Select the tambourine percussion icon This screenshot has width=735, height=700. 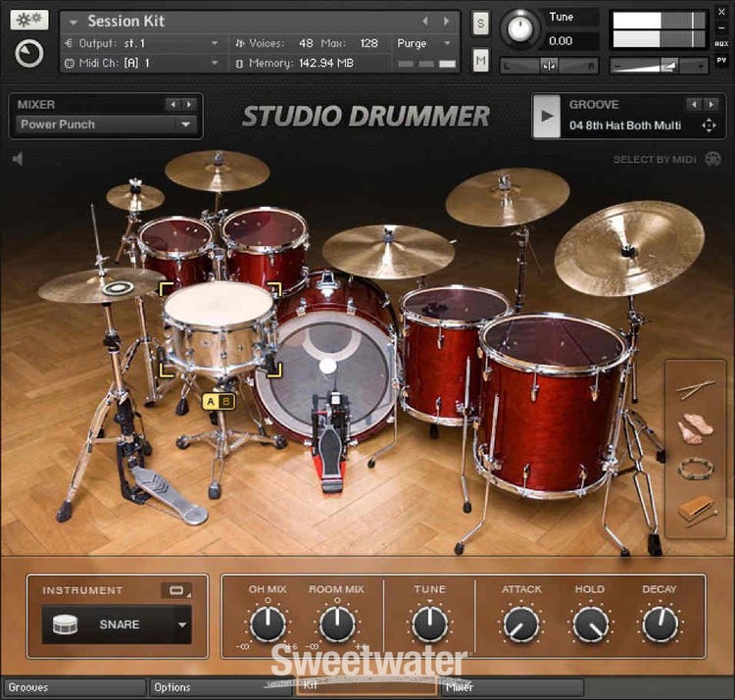pyautogui.click(x=696, y=469)
